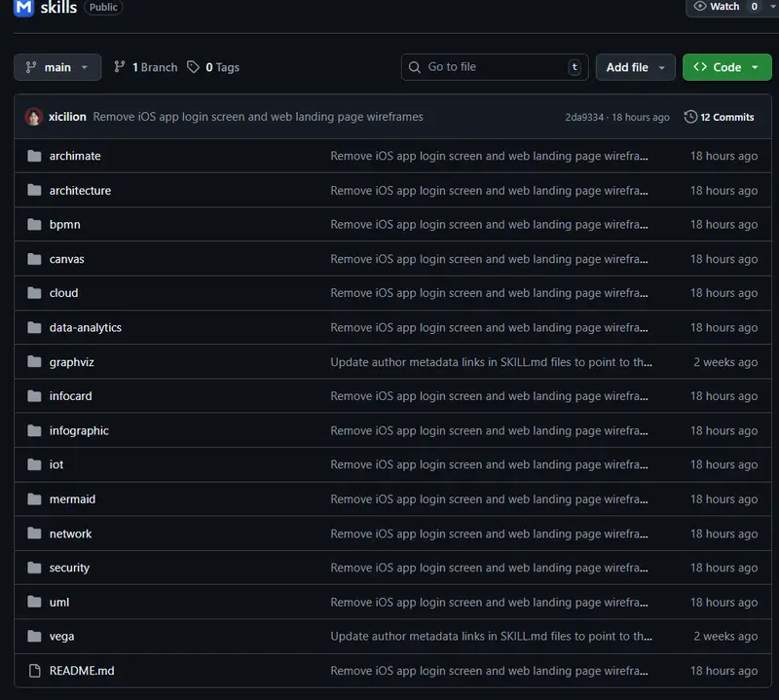
Task: Open the bpmn folder
Action: pyautogui.click(x=64, y=225)
